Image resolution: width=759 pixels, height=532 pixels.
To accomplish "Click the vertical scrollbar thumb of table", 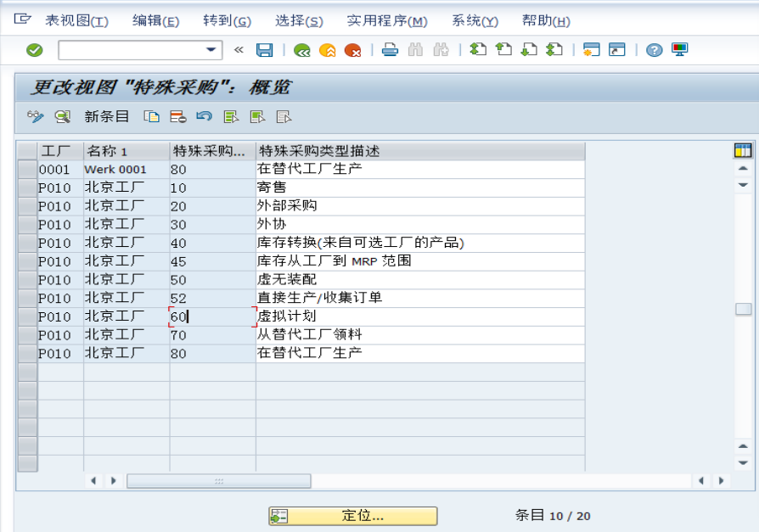I will 743,309.
